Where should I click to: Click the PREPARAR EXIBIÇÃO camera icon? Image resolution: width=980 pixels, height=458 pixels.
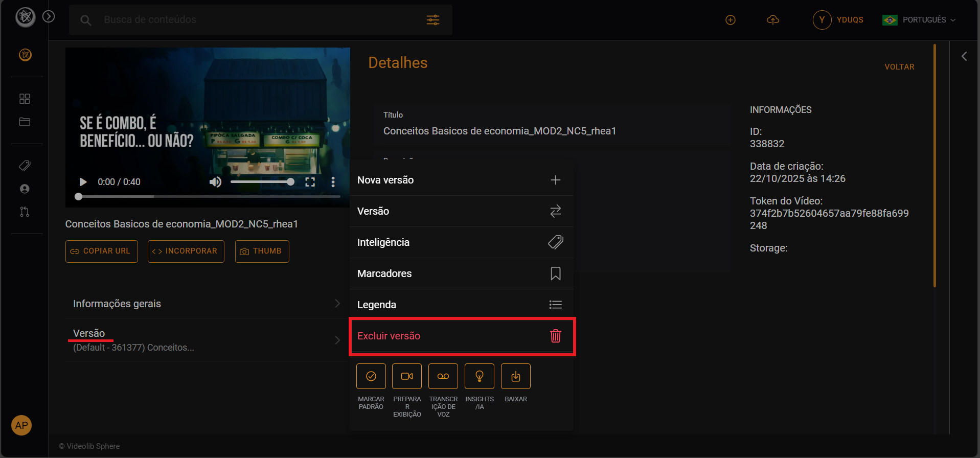tap(407, 376)
